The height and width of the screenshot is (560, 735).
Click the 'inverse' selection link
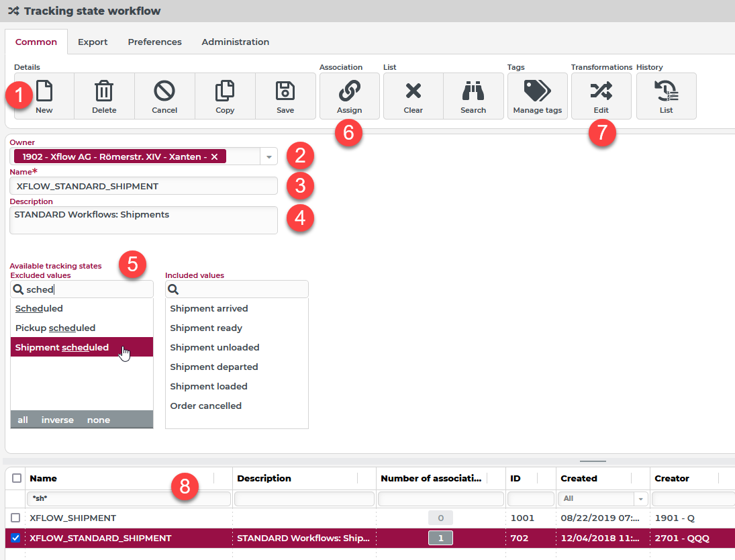(x=57, y=420)
